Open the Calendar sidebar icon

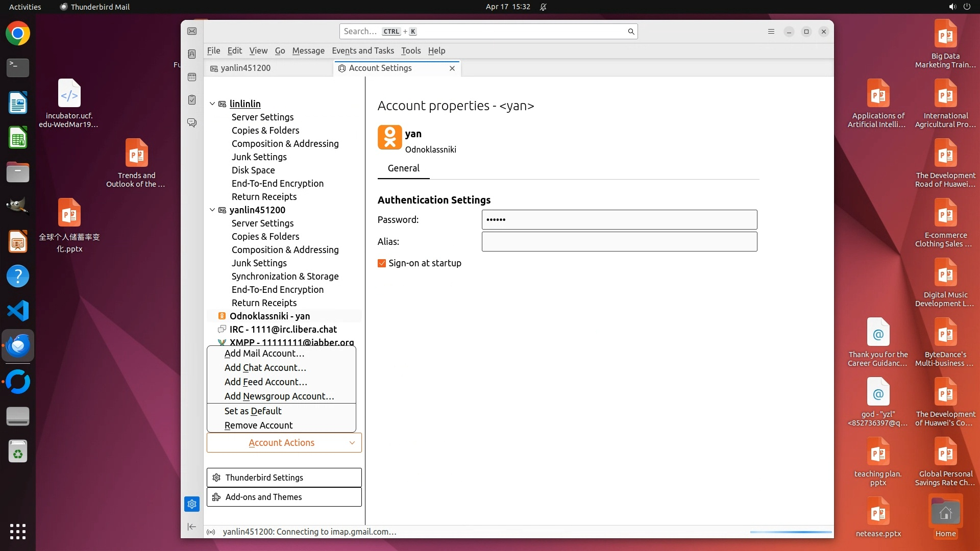192,77
